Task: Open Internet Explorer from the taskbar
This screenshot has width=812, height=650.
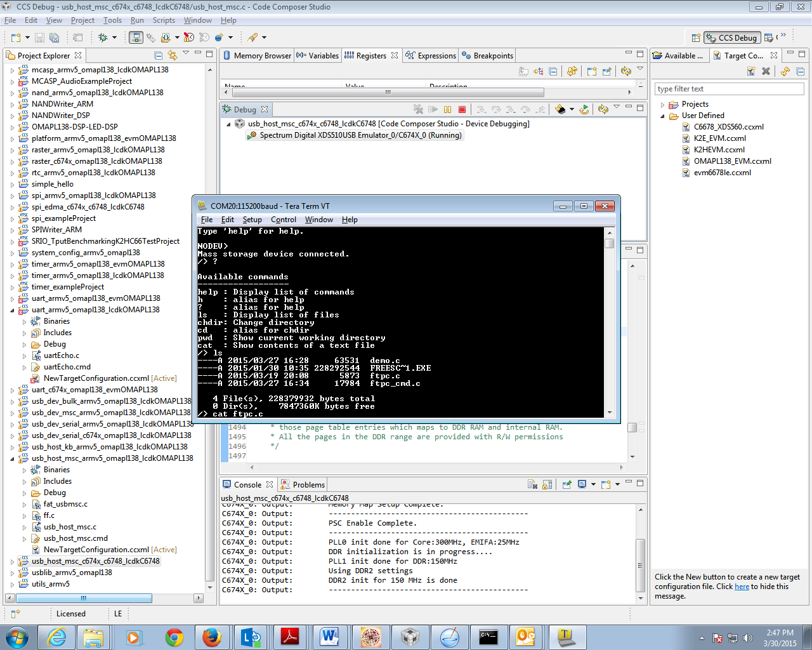Action: click(x=56, y=637)
